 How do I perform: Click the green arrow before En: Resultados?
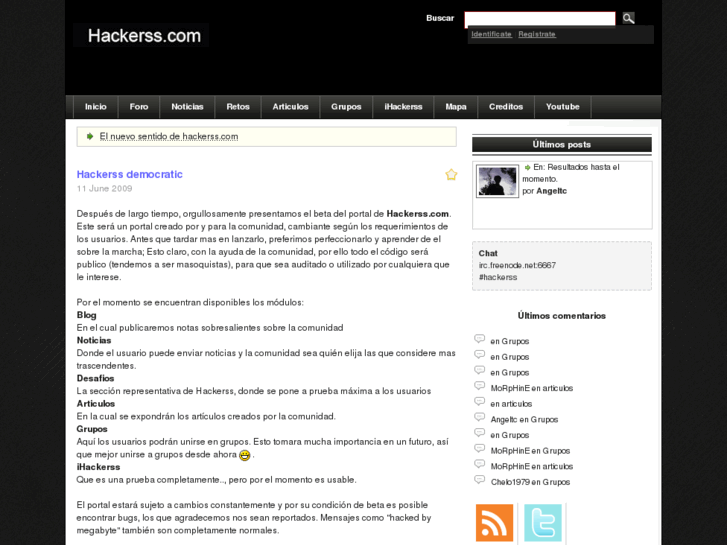point(527,167)
